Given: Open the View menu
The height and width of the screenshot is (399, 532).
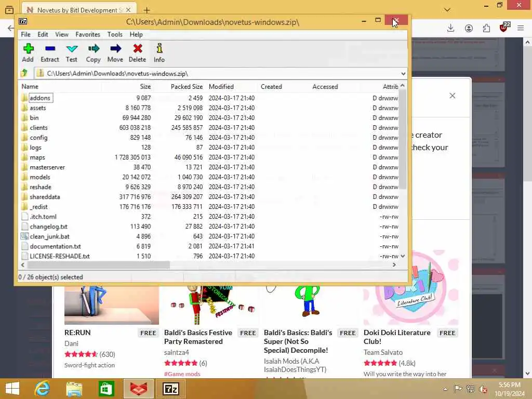Looking at the screenshot, I should tap(62, 34).
